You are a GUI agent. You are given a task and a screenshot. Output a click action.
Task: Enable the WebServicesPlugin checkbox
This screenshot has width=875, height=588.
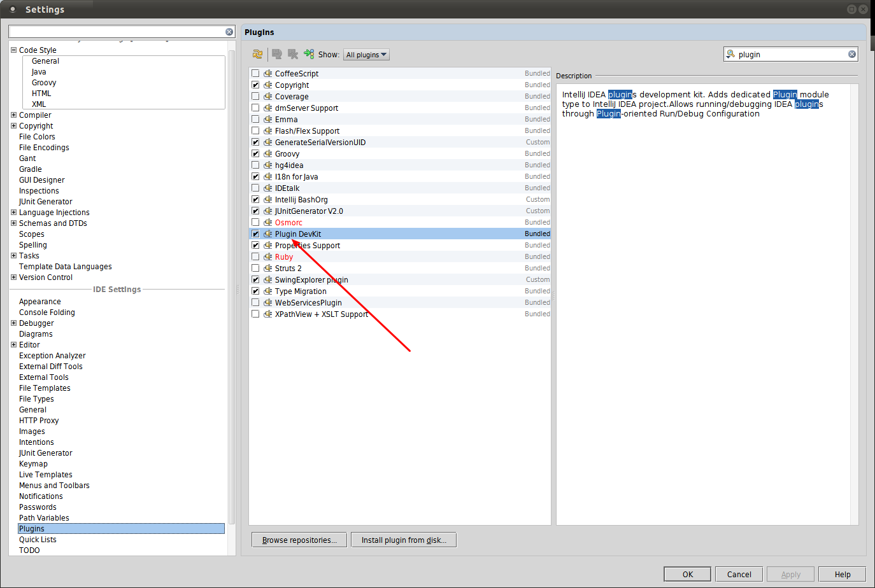255,303
